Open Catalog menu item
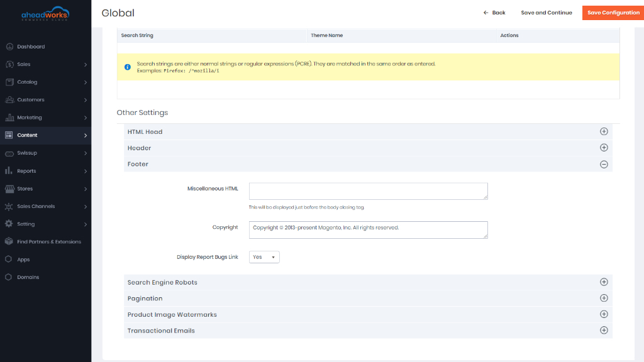Viewport: 644px width, 362px height. coord(45,82)
